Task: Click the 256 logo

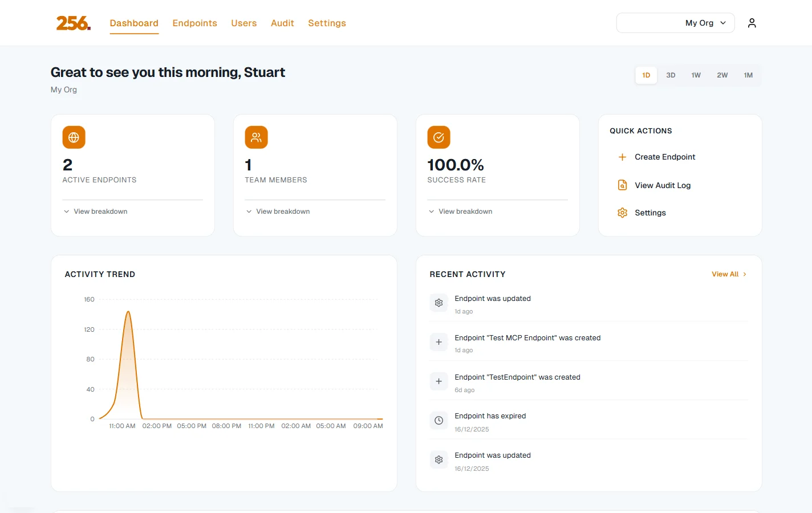Action: pyautogui.click(x=73, y=23)
